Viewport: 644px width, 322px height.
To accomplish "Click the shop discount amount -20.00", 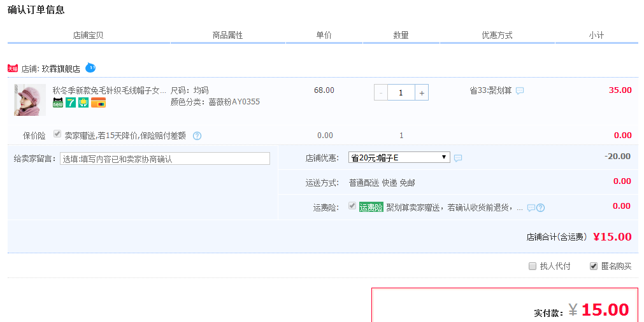I will click(618, 157).
